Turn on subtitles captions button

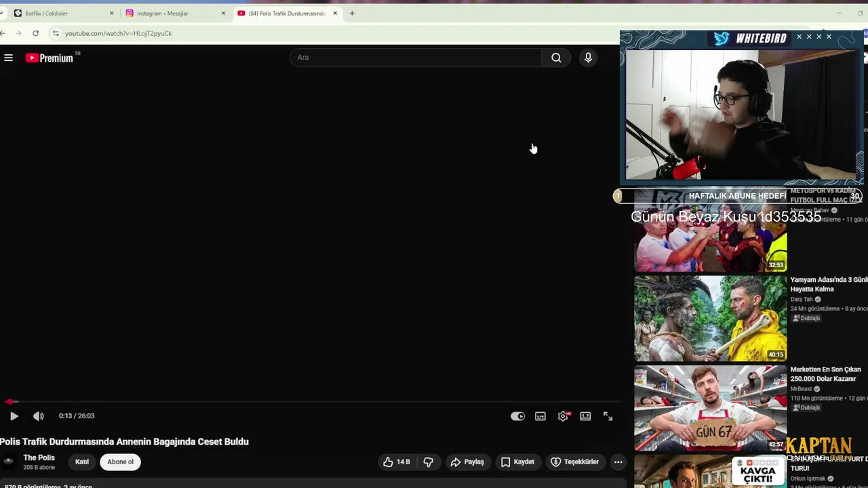[x=540, y=416]
